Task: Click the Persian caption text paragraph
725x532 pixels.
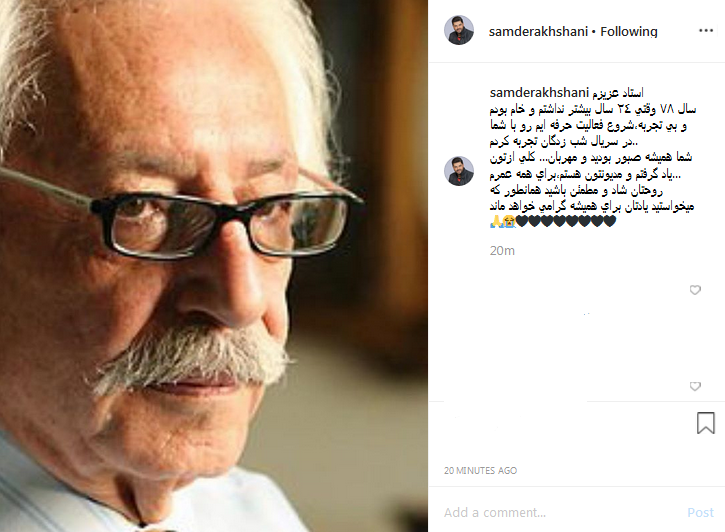Action: coord(593,157)
